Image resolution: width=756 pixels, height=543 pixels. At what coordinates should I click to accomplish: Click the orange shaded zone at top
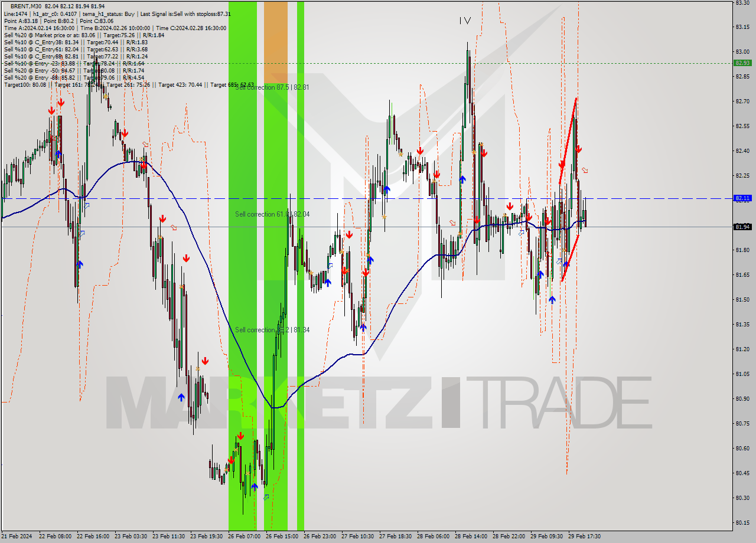tap(275, 41)
